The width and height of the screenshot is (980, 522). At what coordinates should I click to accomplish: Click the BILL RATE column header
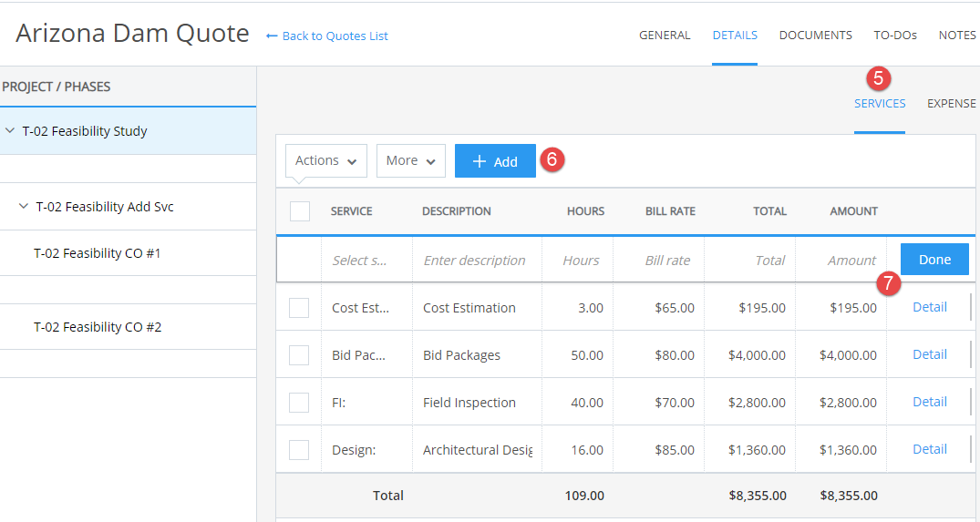tap(670, 211)
